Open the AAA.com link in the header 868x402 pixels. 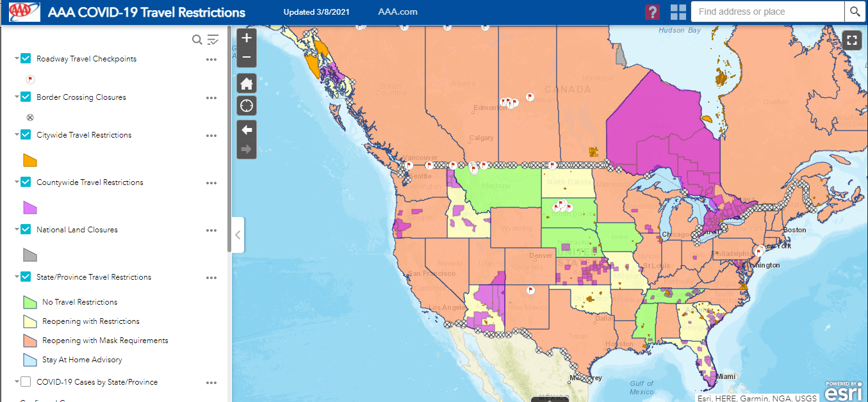(x=398, y=12)
